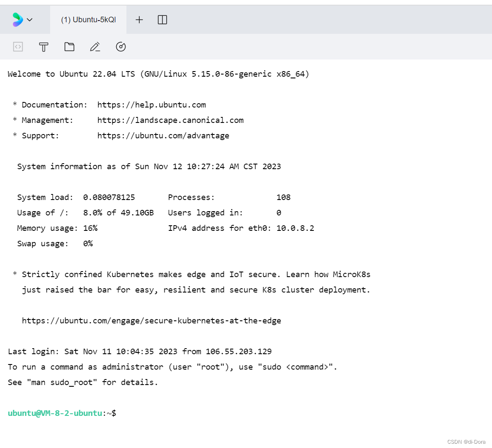Expand the dropdown chevron beside the logo

tap(30, 20)
